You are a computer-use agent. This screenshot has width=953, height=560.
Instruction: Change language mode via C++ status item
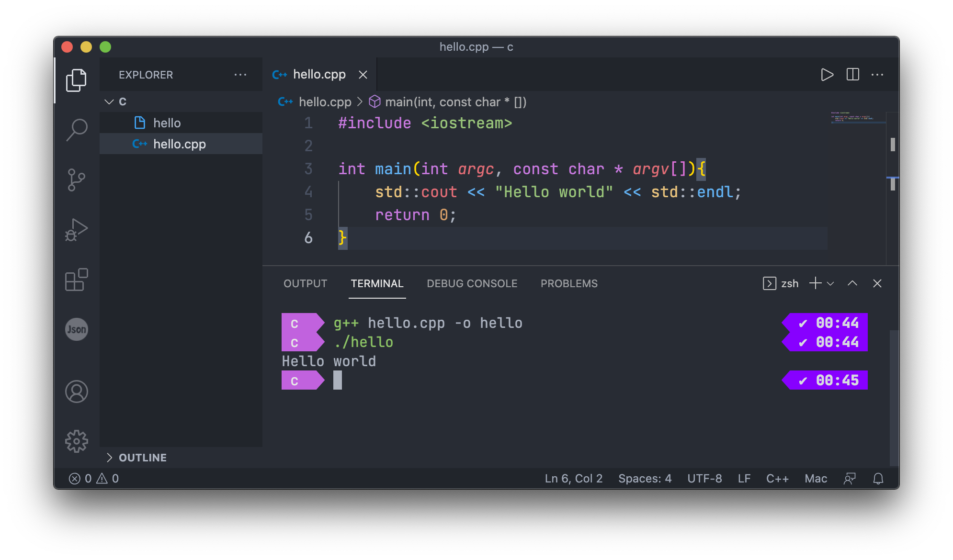pyautogui.click(x=777, y=479)
